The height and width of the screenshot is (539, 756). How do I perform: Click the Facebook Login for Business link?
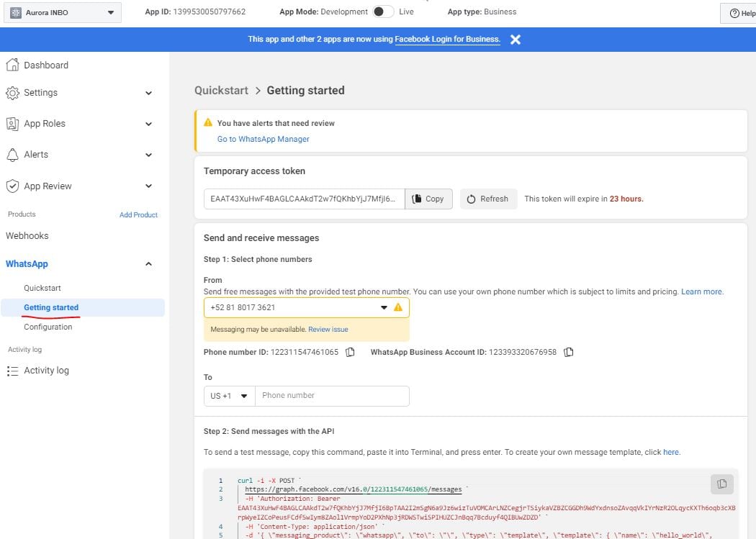point(447,39)
